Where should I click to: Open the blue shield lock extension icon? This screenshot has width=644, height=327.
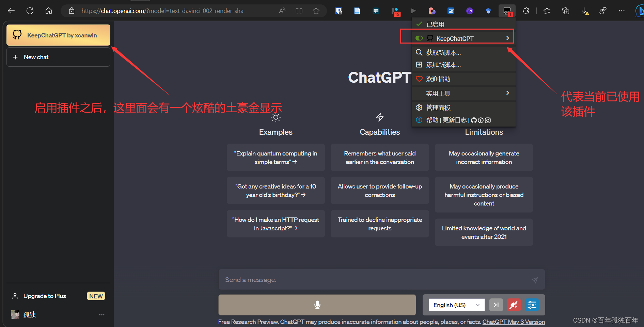click(339, 11)
